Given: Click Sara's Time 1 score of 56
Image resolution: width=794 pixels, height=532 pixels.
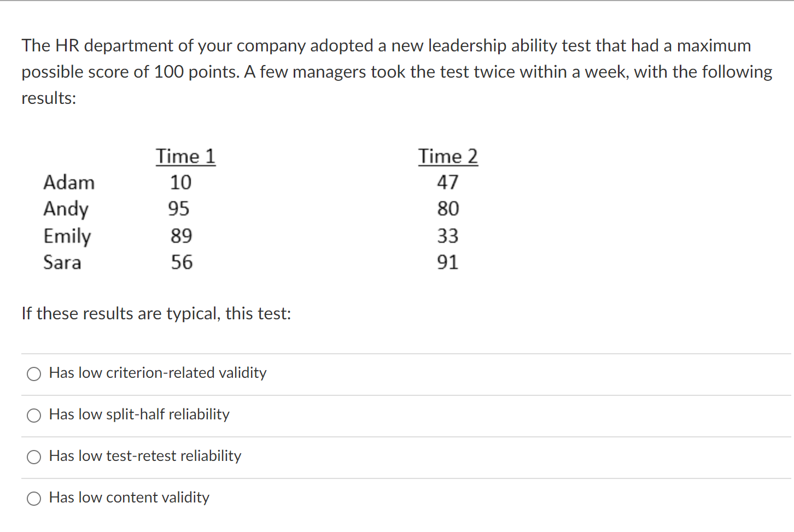Looking at the screenshot, I should tap(182, 262).
